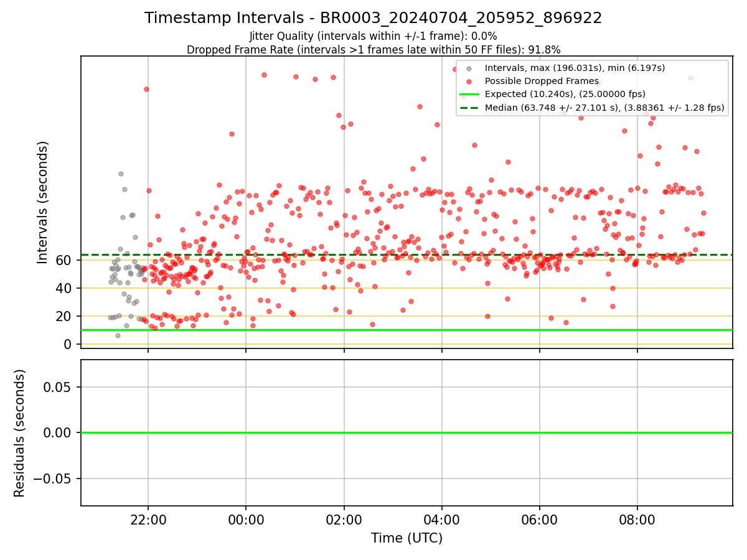
Task: Click the solid green line sample in the legend
Action: click(469, 95)
